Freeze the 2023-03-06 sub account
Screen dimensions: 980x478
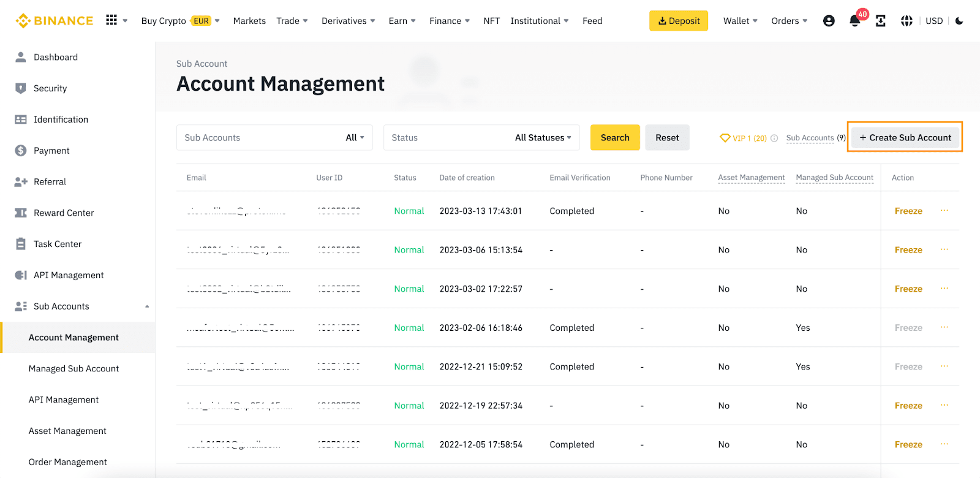point(908,250)
